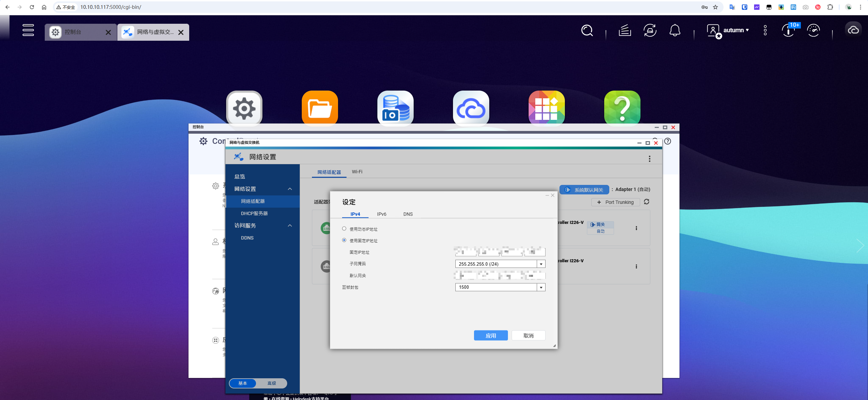Open the desktop search magnifier icon
The height and width of the screenshot is (400, 868).
coord(587,31)
